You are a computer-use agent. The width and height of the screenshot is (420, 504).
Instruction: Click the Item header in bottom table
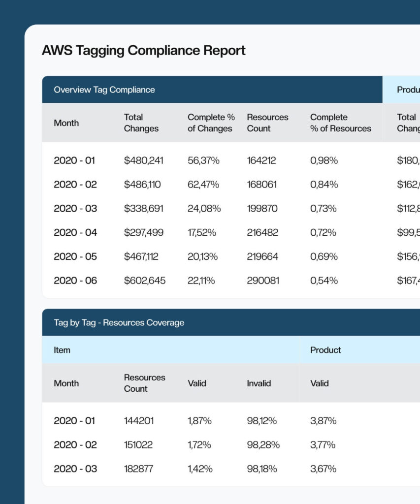pyautogui.click(x=60, y=350)
